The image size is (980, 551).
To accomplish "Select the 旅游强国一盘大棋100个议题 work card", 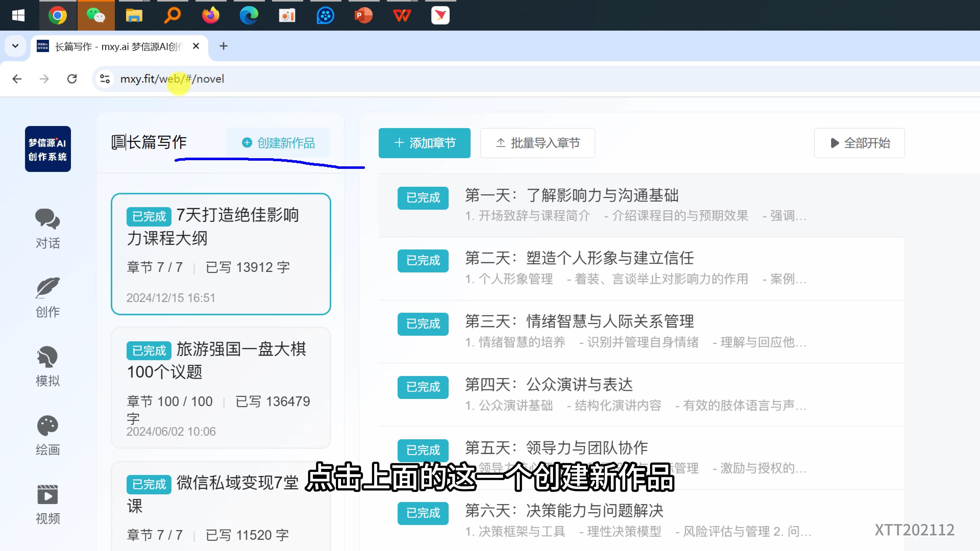I will [221, 387].
